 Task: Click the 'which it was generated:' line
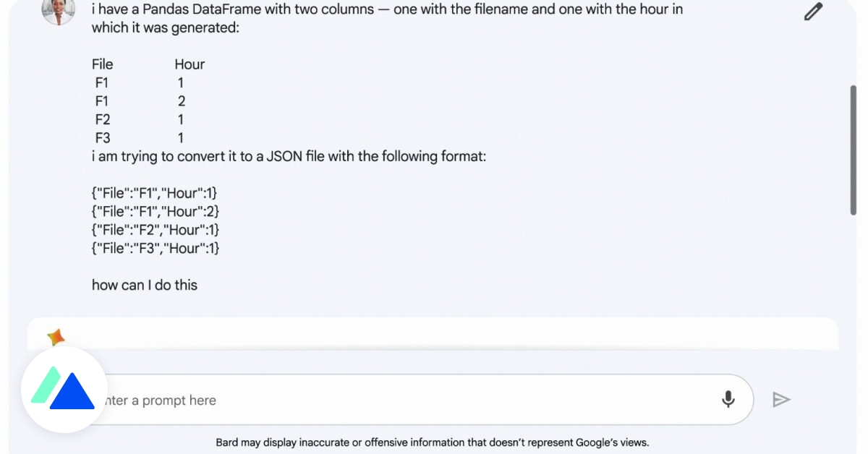[165, 27]
